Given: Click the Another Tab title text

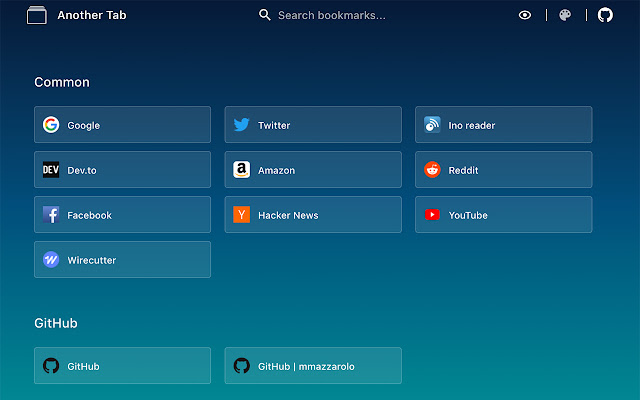Looking at the screenshot, I should click(92, 15).
